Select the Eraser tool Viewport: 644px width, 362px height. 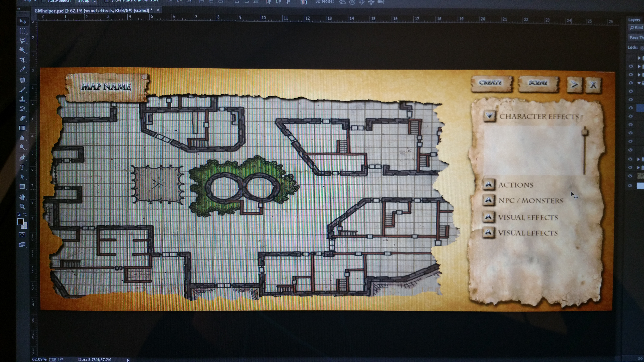(x=22, y=118)
